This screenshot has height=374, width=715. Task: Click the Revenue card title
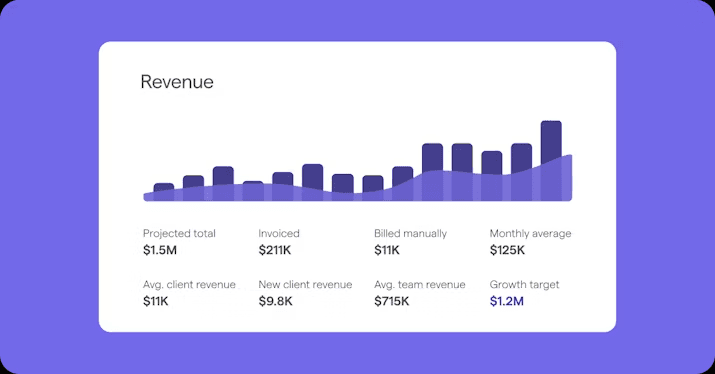tap(177, 82)
